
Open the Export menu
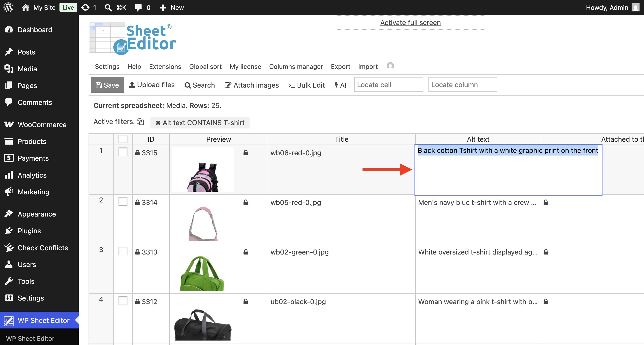click(340, 66)
